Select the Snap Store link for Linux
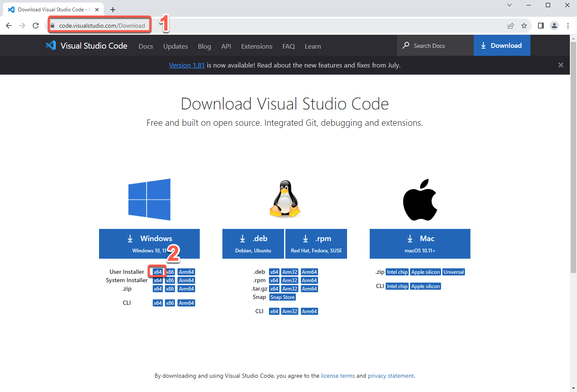The width and height of the screenshot is (577, 392). pyautogui.click(x=282, y=297)
